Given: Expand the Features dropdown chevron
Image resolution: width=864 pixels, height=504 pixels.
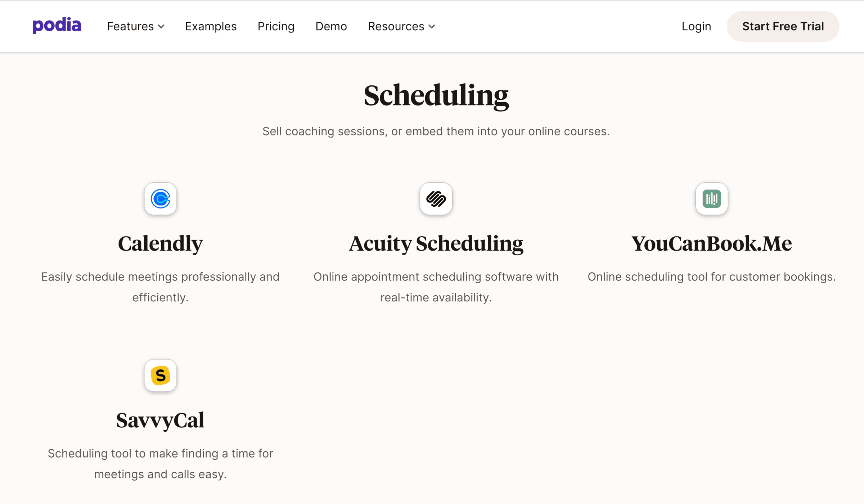Looking at the screenshot, I should (x=161, y=27).
